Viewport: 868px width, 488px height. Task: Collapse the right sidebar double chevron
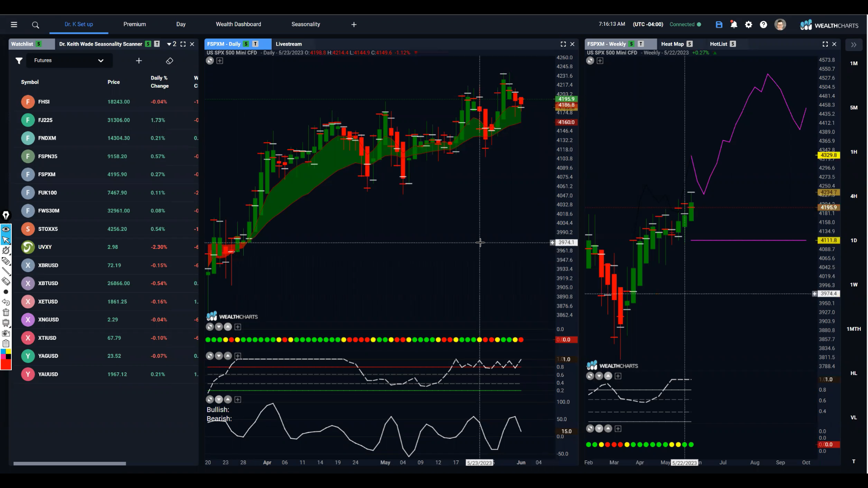tap(854, 45)
